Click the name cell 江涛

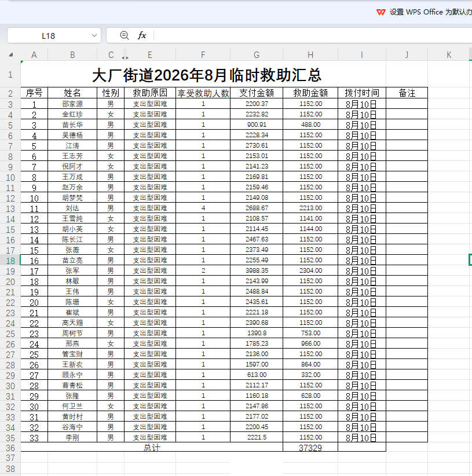pyautogui.click(x=72, y=146)
